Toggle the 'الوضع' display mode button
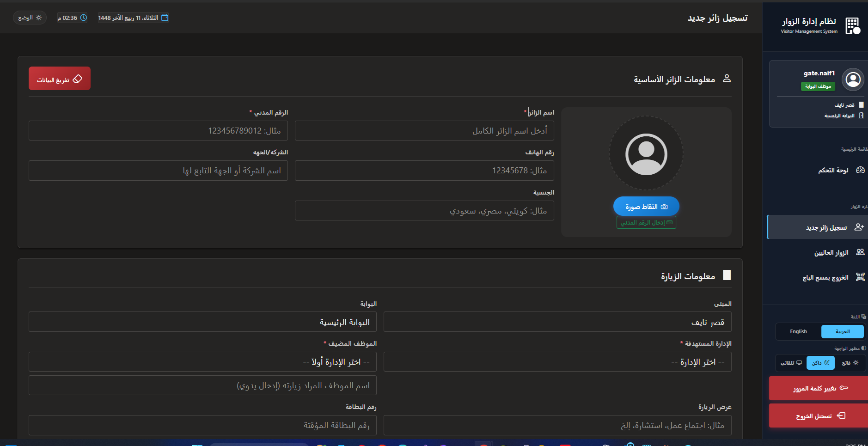 coord(30,18)
